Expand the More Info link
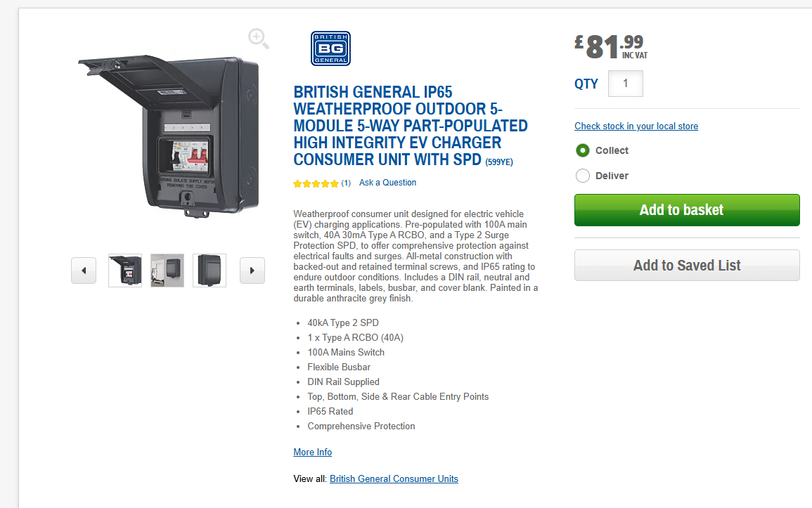The height and width of the screenshot is (508, 812). tap(312, 452)
